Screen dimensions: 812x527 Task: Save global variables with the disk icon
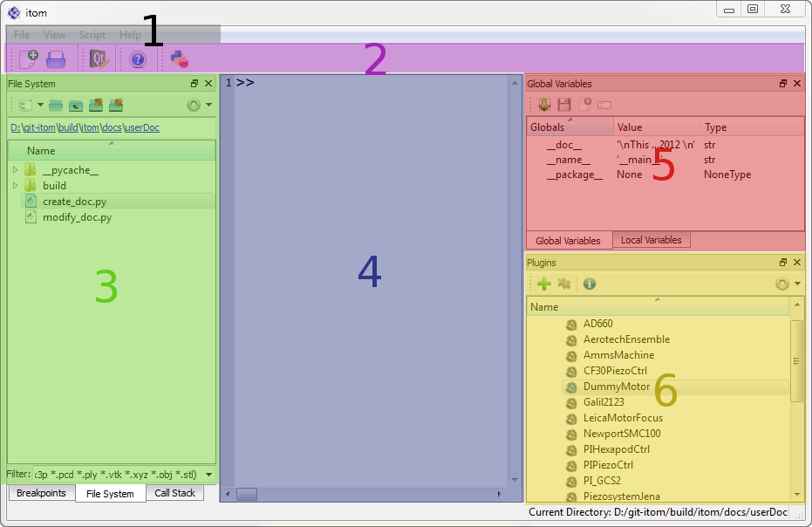pyautogui.click(x=563, y=104)
